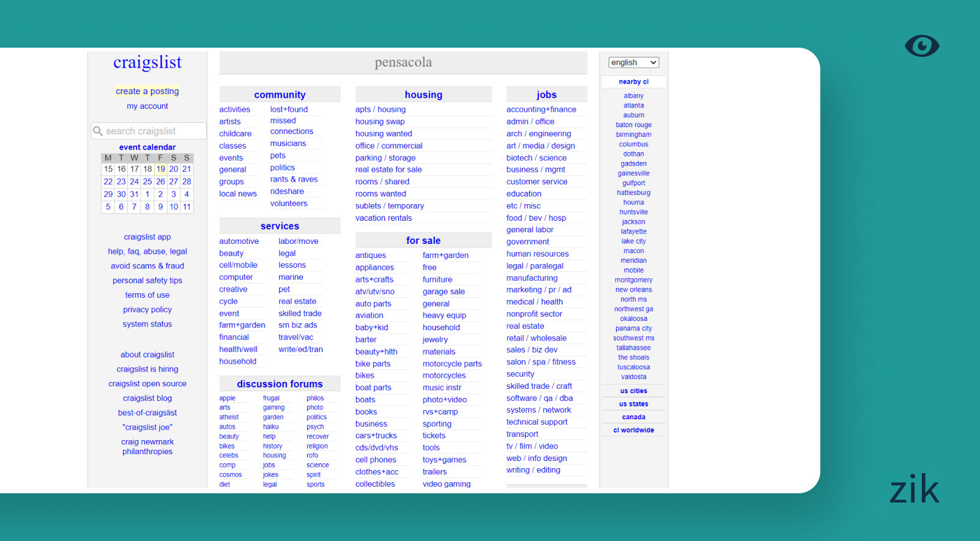The height and width of the screenshot is (541, 980).
Task: Open writing / editing jobs link
Action: pyautogui.click(x=533, y=470)
